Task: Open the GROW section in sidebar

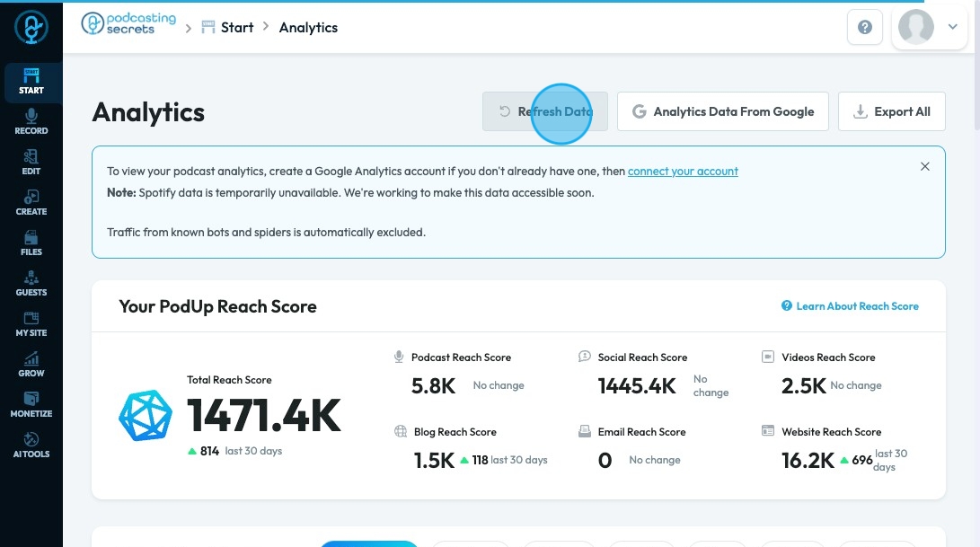Action: pos(31,365)
